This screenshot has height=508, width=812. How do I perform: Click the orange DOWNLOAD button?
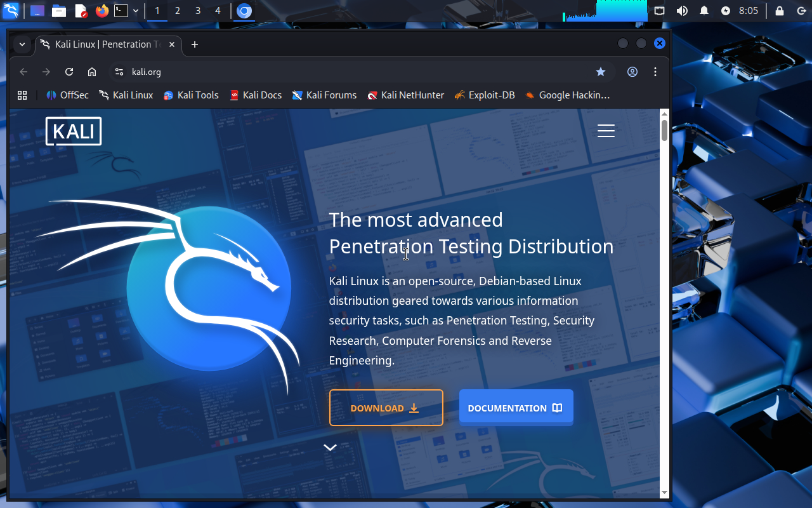(386, 408)
